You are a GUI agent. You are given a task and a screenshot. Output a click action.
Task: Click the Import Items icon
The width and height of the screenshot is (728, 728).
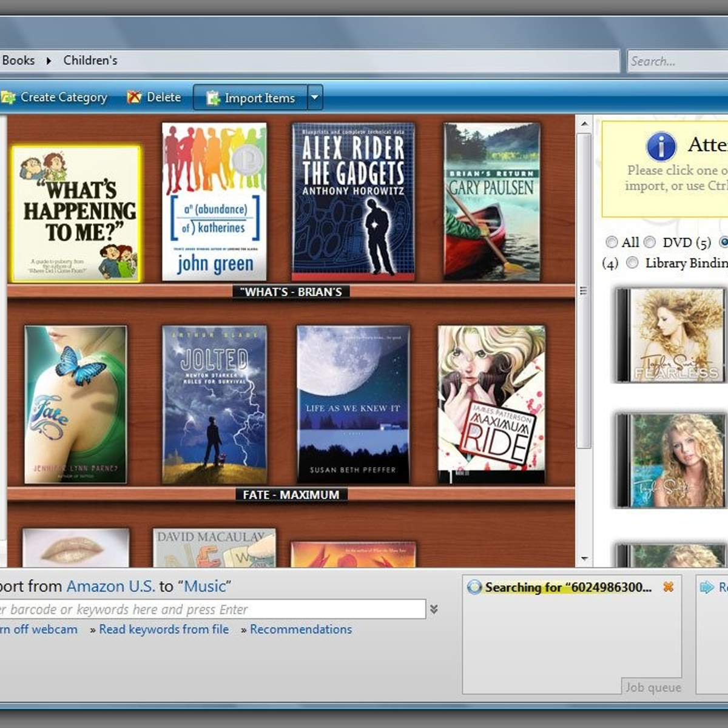point(212,98)
